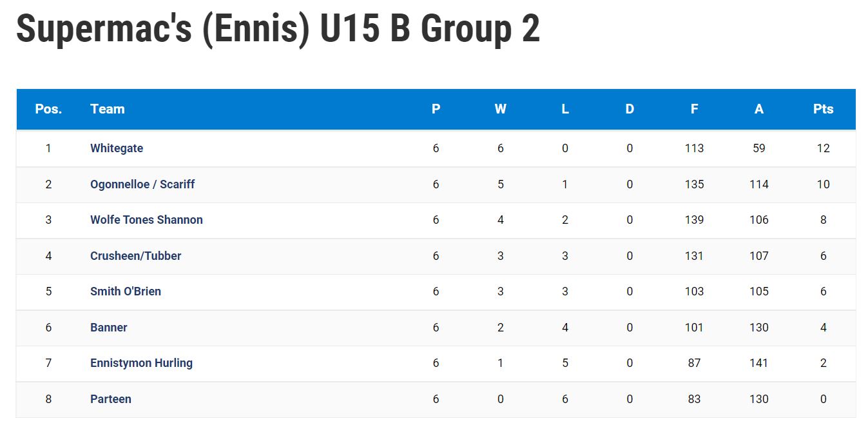Click the Pos. column header
The height and width of the screenshot is (434, 868).
click(48, 109)
